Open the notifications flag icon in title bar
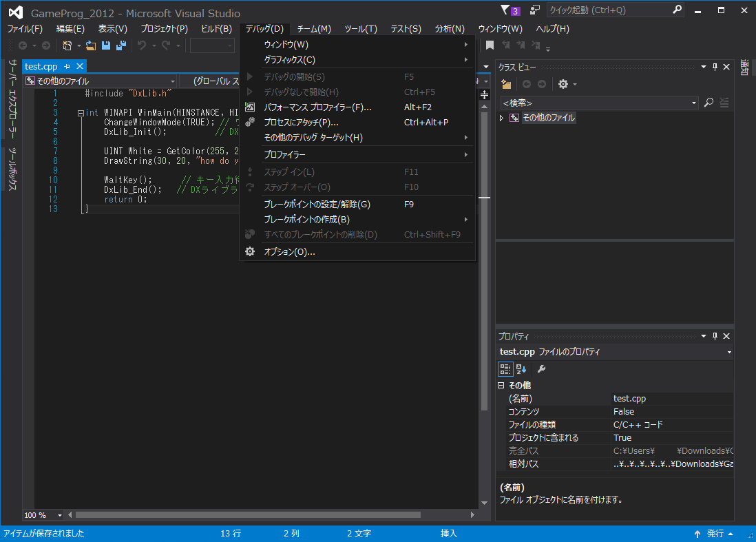756x542 pixels. (x=505, y=10)
